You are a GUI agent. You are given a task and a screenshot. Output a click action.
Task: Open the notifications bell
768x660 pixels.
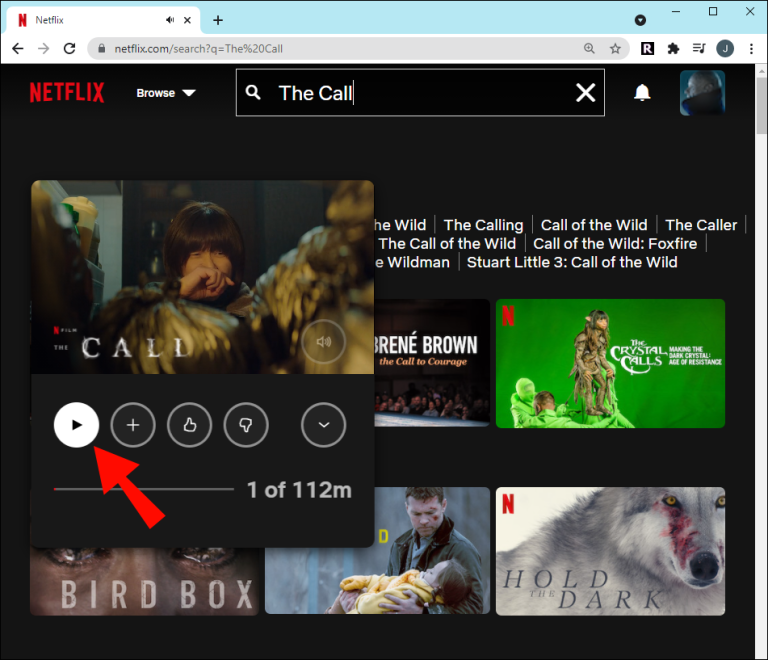pos(642,92)
